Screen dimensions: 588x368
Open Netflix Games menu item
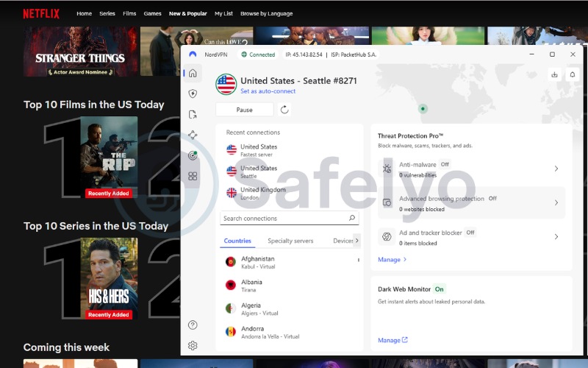click(x=152, y=13)
